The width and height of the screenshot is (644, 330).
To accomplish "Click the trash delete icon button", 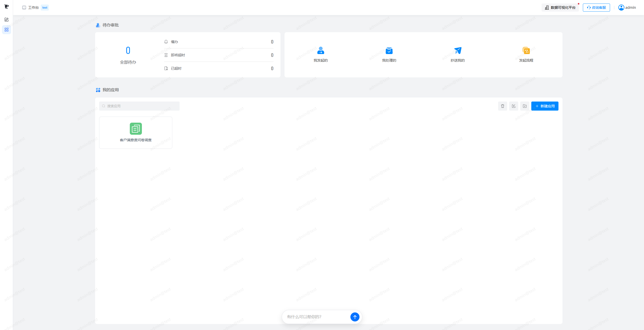I will pyautogui.click(x=503, y=106).
